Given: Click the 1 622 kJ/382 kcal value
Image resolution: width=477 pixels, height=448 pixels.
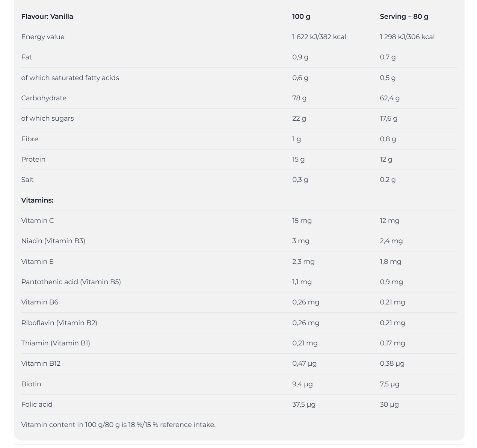Looking at the screenshot, I should (x=319, y=37).
